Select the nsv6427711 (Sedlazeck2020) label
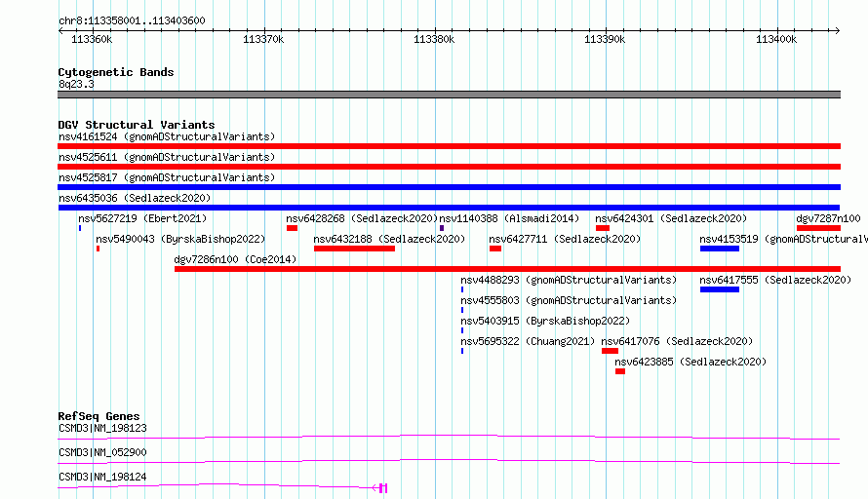The height and width of the screenshot is (499, 868). click(565, 239)
